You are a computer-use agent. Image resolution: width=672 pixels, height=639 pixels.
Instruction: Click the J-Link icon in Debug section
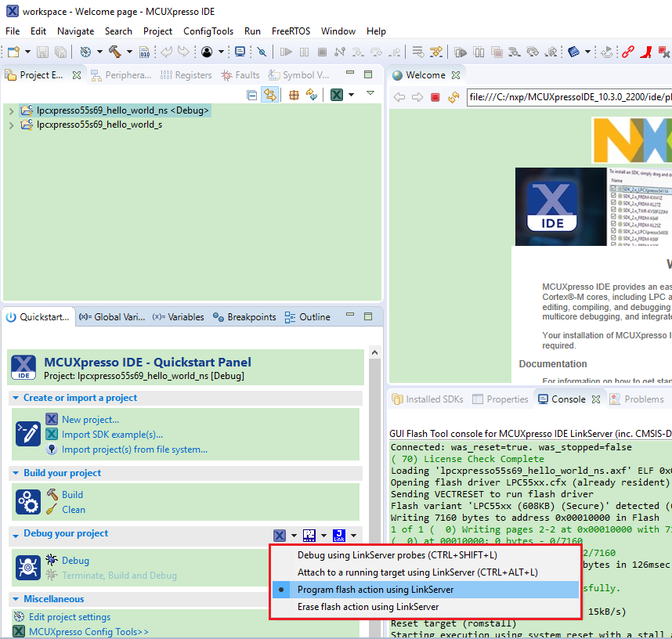(338, 536)
